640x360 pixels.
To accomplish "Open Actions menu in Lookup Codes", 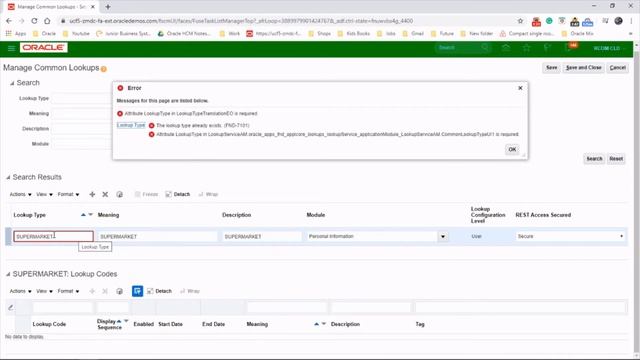I will click(20, 291).
